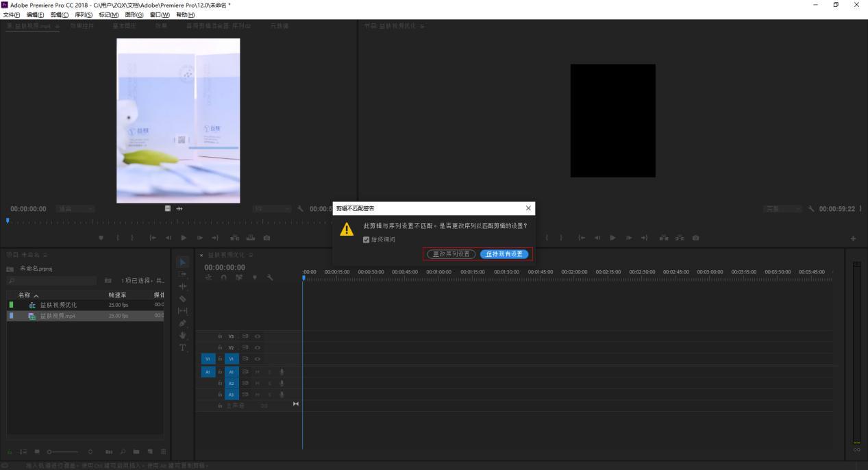Toggle the 始终询问 checkbox

[366, 239]
